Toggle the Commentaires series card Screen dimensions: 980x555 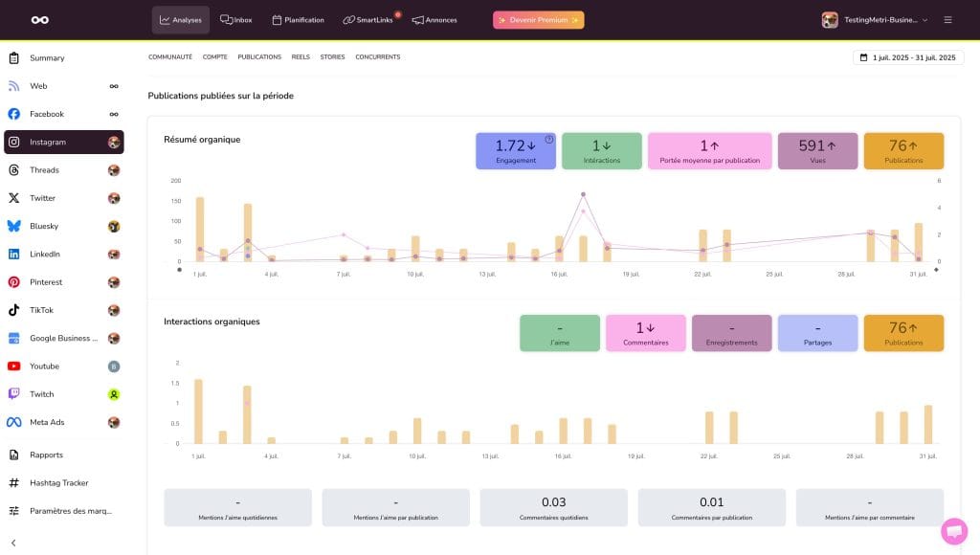[x=645, y=333]
